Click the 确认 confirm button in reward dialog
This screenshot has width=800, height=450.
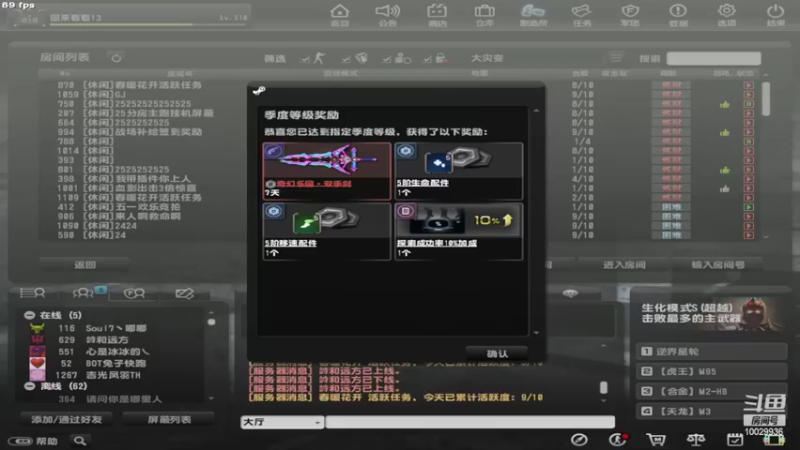(496, 353)
